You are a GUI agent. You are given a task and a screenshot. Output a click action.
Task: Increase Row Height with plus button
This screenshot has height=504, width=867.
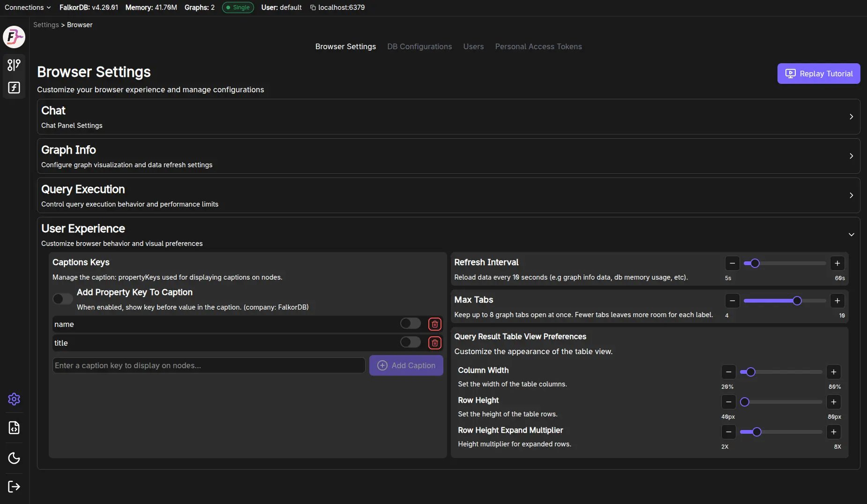point(833,402)
